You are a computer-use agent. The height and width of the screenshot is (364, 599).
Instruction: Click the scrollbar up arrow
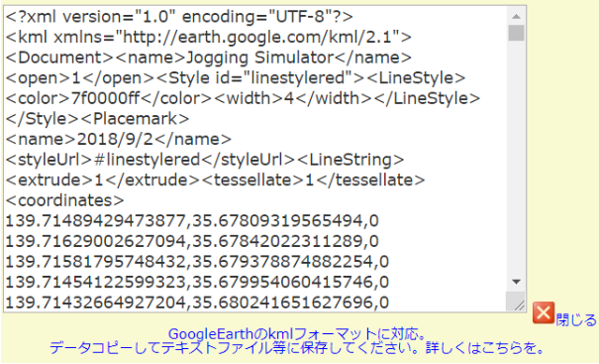point(516,16)
